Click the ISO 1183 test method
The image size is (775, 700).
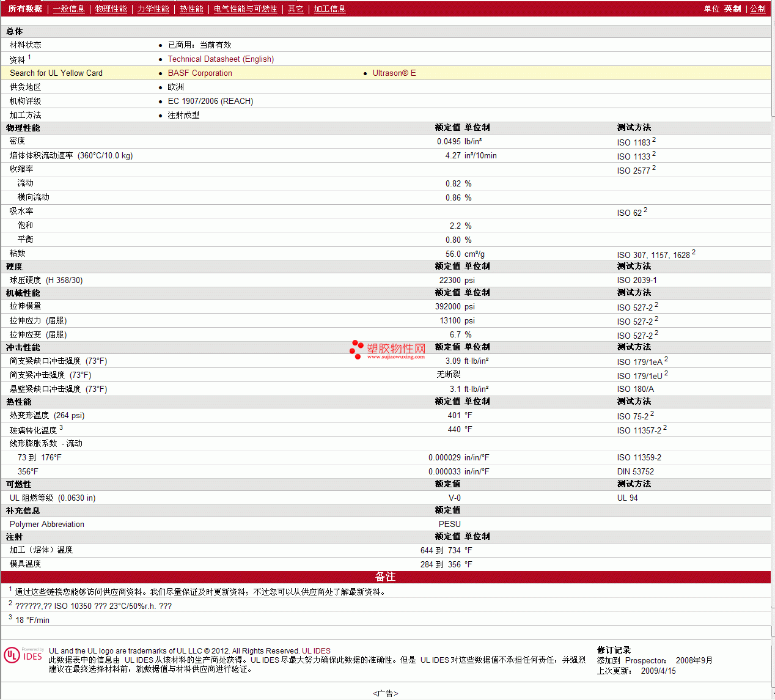tap(634, 142)
